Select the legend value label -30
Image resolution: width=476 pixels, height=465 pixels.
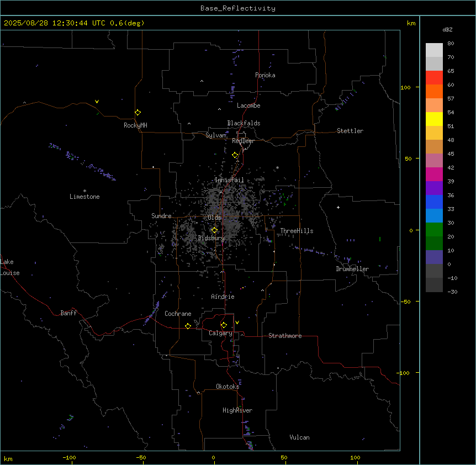point(452,292)
